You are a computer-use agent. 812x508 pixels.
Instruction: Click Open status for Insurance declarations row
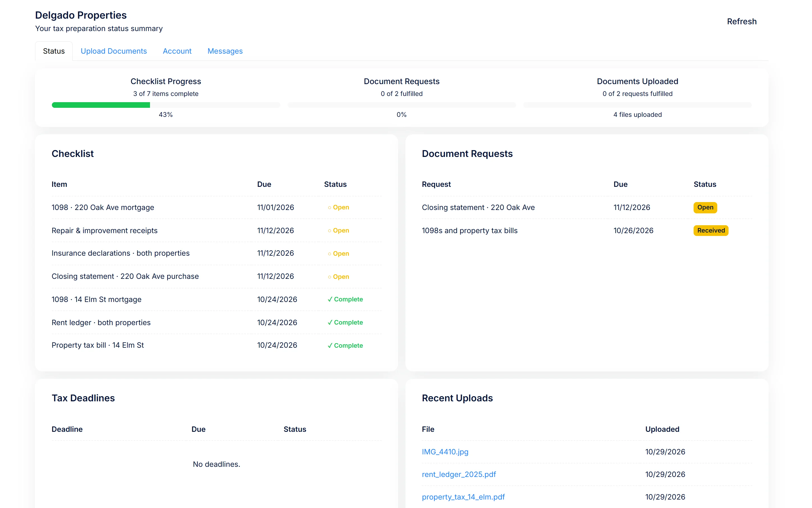[x=339, y=254]
